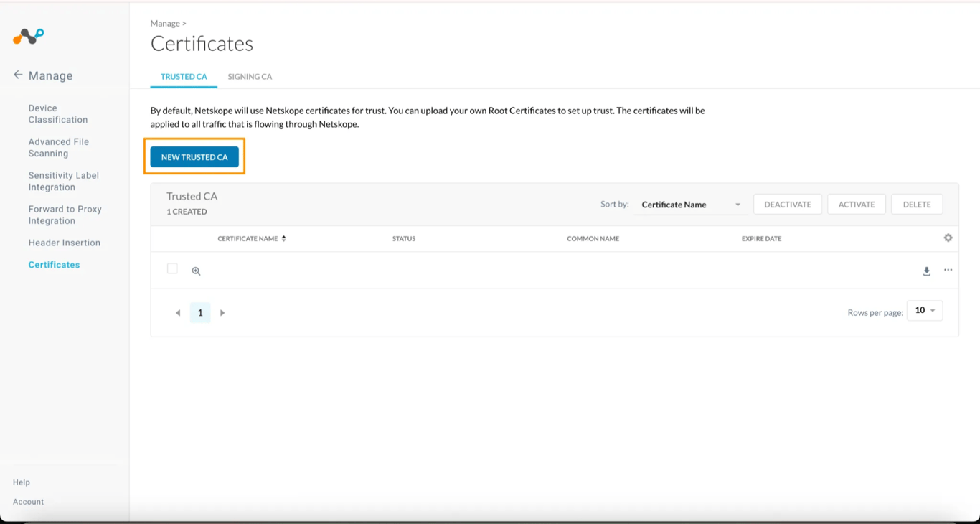Open Header Insertion in the sidebar
This screenshot has width=980, height=524.
point(65,243)
